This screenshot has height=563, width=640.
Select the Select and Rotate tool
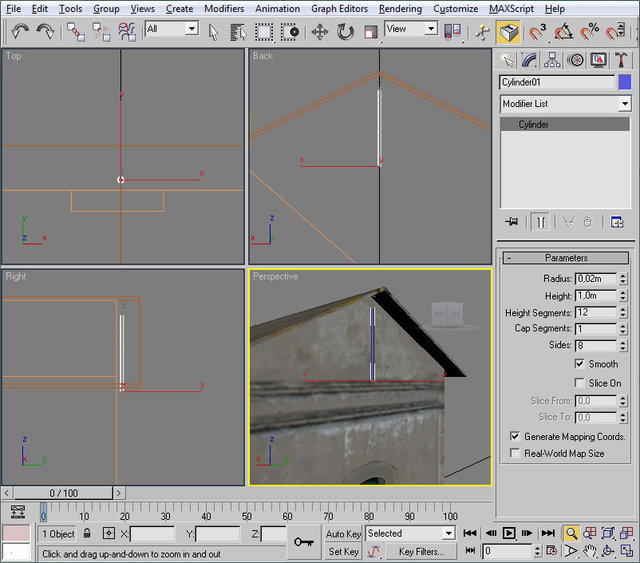click(345, 31)
